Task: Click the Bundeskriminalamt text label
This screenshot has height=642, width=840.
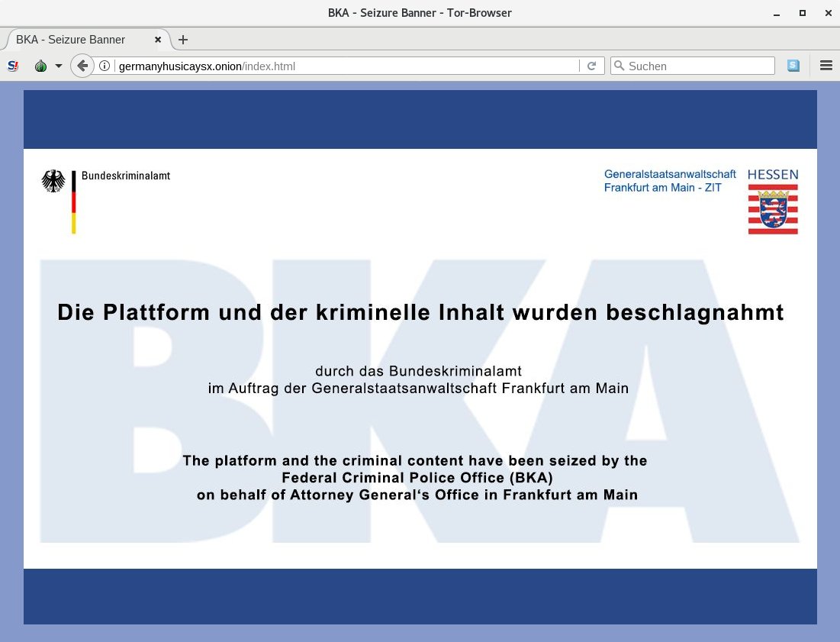Action: (x=126, y=176)
